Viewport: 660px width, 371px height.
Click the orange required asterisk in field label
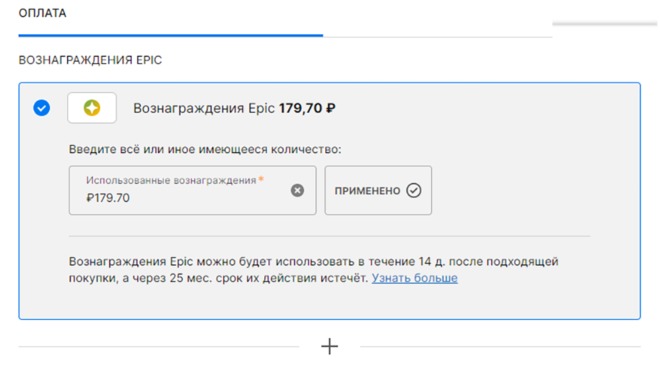[x=261, y=179]
